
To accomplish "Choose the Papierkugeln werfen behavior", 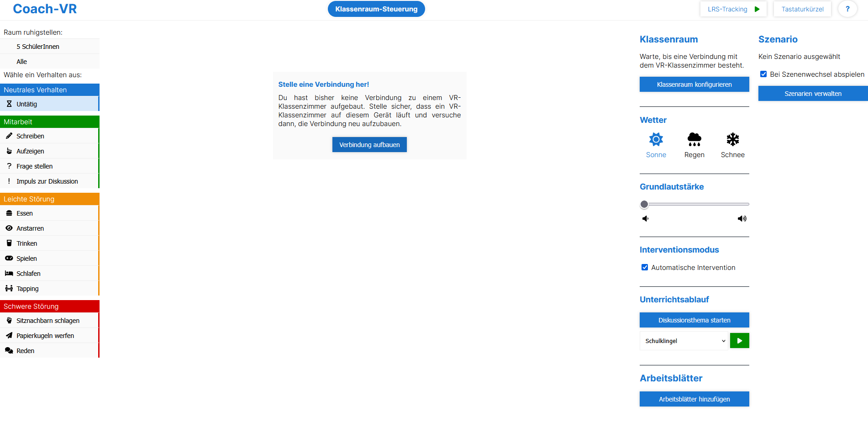I will click(x=49, y=336).
